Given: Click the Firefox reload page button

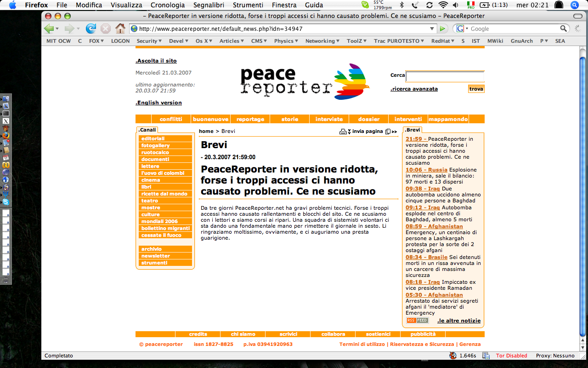Looking at the screenshot, I should coord(91,29).
